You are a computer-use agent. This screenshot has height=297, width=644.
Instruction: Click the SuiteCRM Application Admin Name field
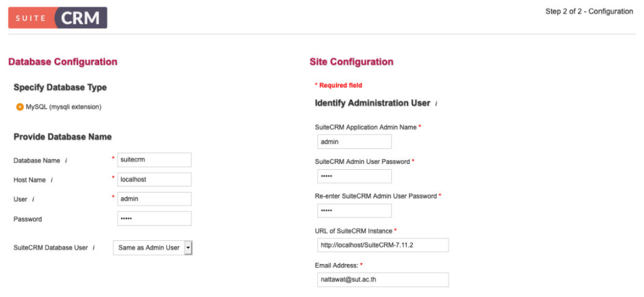tap(355, 142)
